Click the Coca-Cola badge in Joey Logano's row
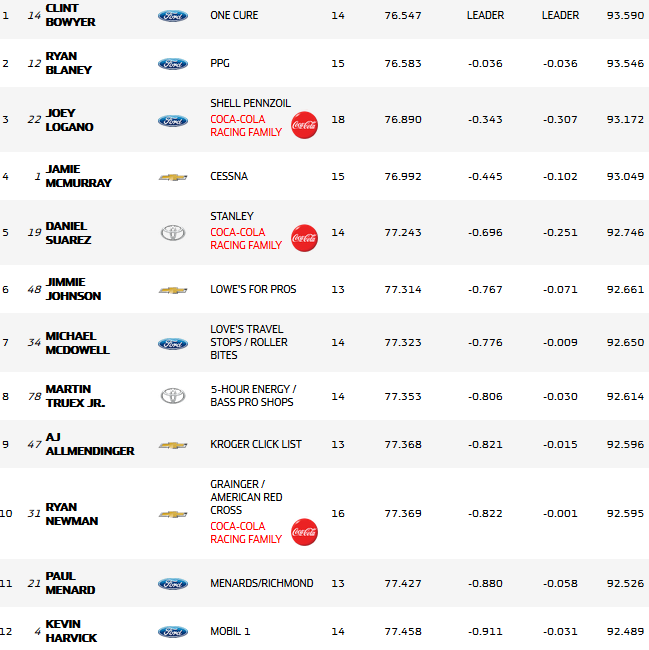Viewport: 649px width, 650px height. point(304,125)
